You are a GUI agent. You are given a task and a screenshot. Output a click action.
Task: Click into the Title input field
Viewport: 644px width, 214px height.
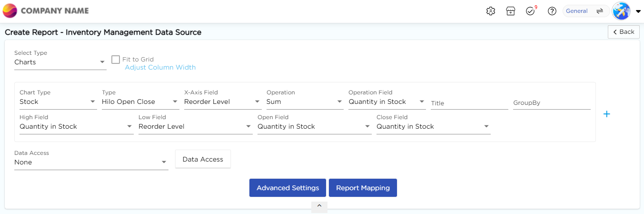click(x=469, y=103)
